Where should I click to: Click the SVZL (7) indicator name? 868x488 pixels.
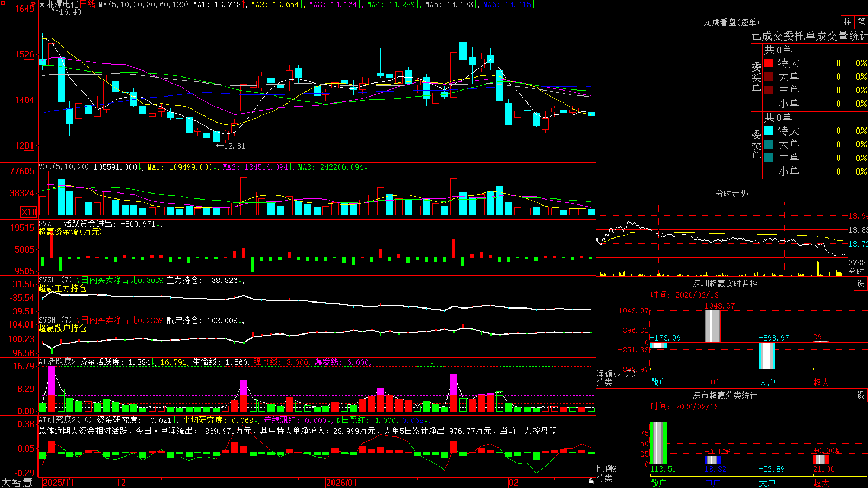click(x=55, y=280)
